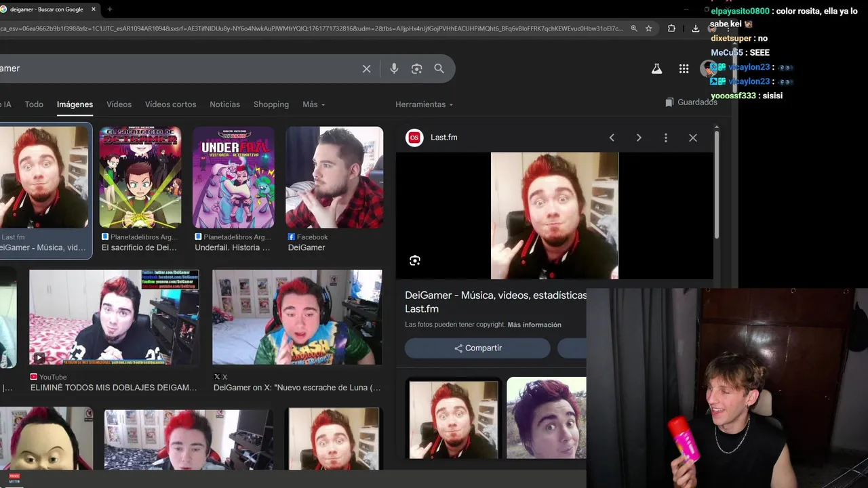This screenshot has width=868, height=488.
Task: Click the Compartir share button
Action: coord(477,348)
